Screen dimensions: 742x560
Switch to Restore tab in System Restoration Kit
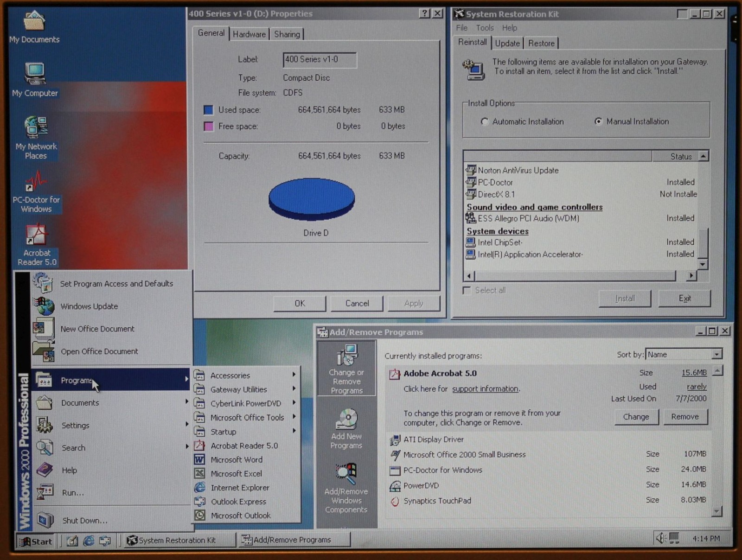[541, 43]
